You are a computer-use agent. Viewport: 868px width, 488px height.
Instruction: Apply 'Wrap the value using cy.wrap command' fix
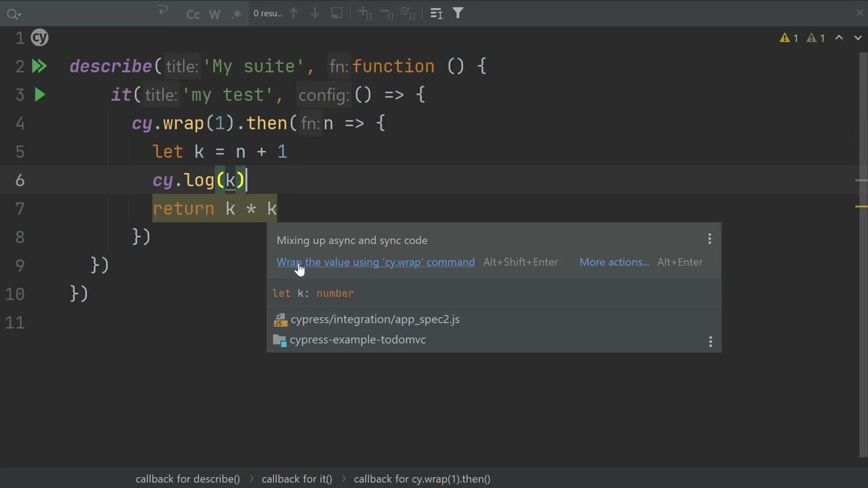click(x=376, y=262)
